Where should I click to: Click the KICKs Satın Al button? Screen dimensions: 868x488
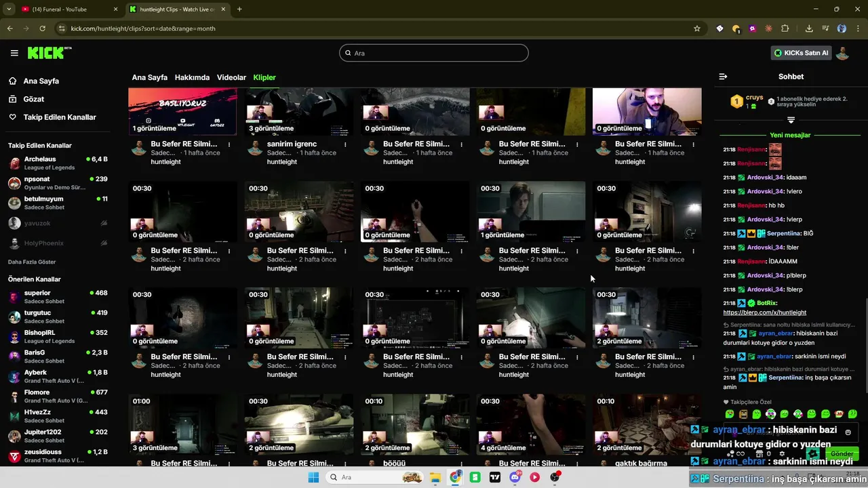(x=801, y=53)
